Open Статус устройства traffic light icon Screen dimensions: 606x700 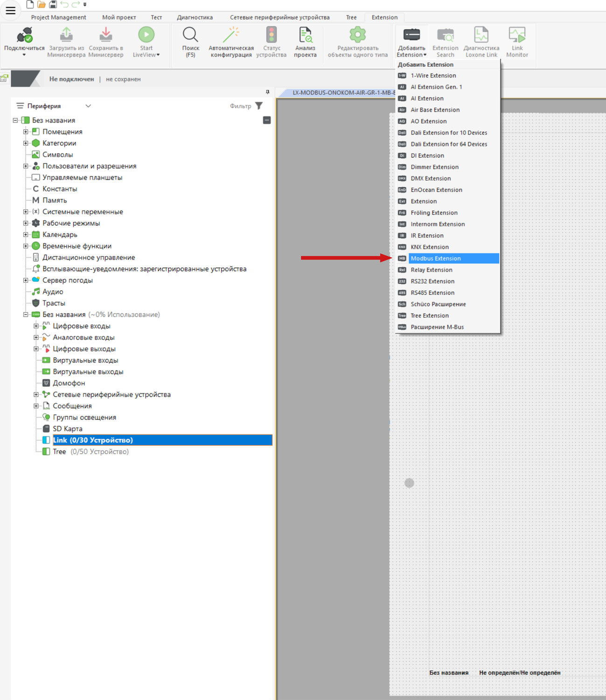272,35
